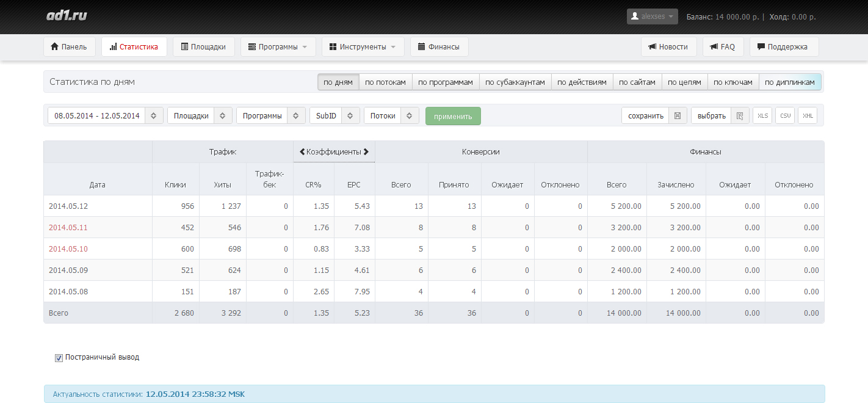
Task: Go to the Финансы page
Action: [439, 47]
